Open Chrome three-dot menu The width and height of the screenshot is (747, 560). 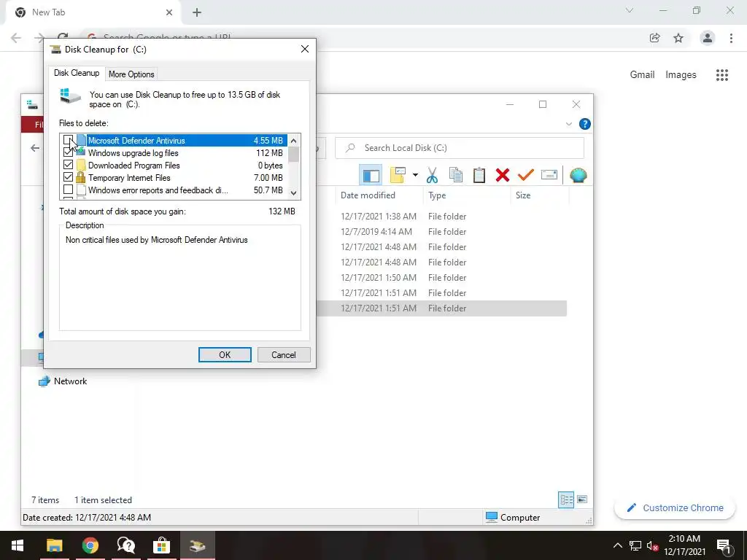click(731, 38)
